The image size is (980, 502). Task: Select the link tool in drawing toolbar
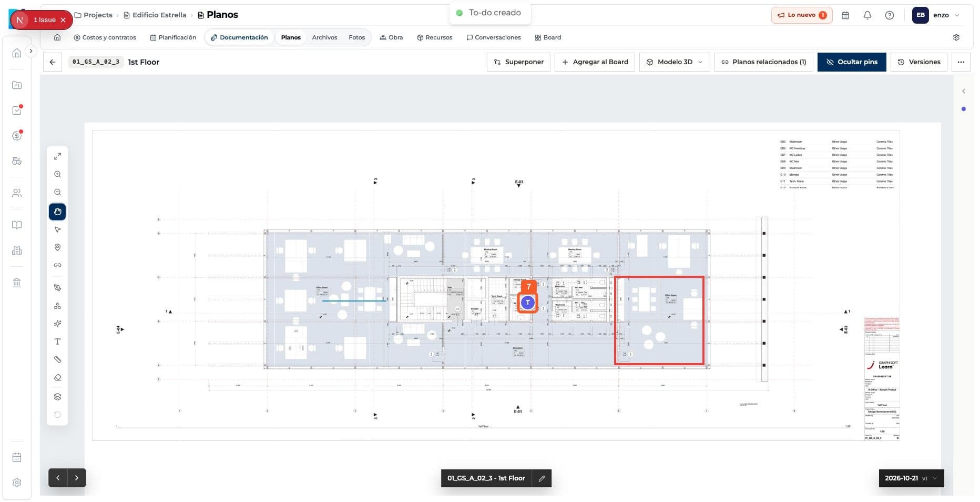point(57,265)
